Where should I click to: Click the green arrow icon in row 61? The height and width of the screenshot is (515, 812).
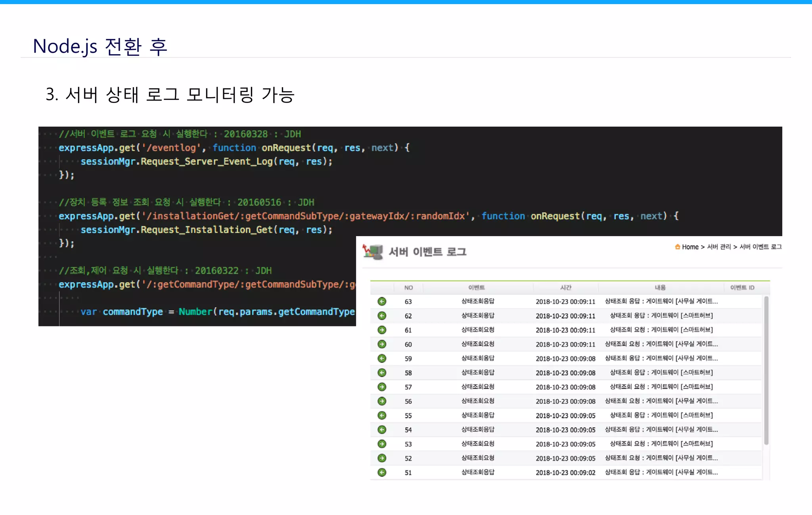(382, 330)
